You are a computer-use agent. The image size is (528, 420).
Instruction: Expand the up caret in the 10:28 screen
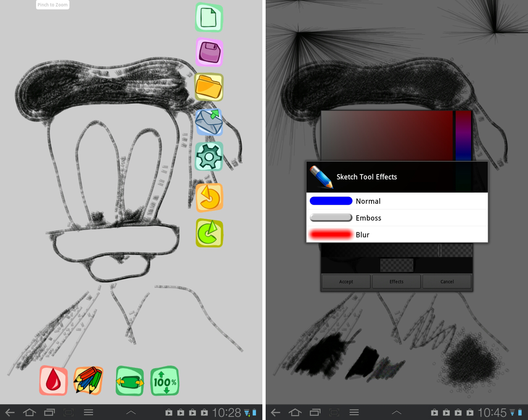pos(131,412)
